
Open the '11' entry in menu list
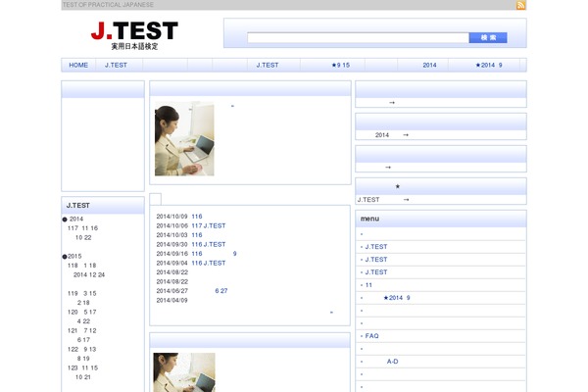[368, 285]
